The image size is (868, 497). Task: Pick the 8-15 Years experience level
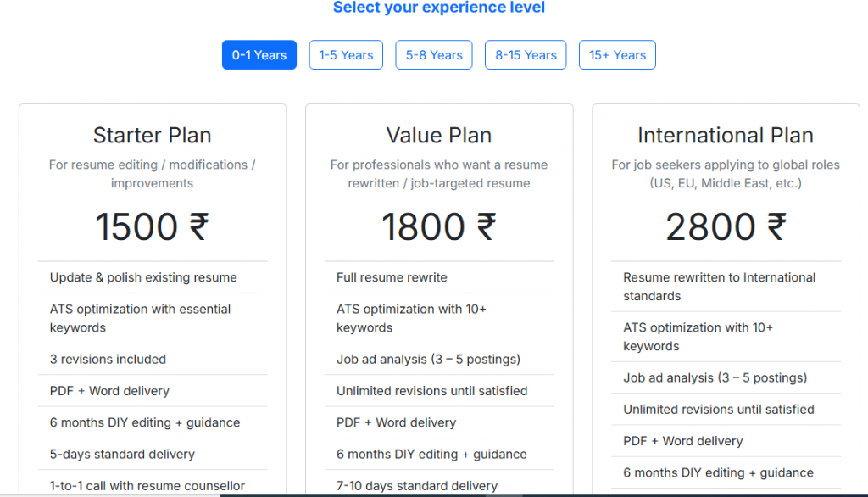point(526,55)
